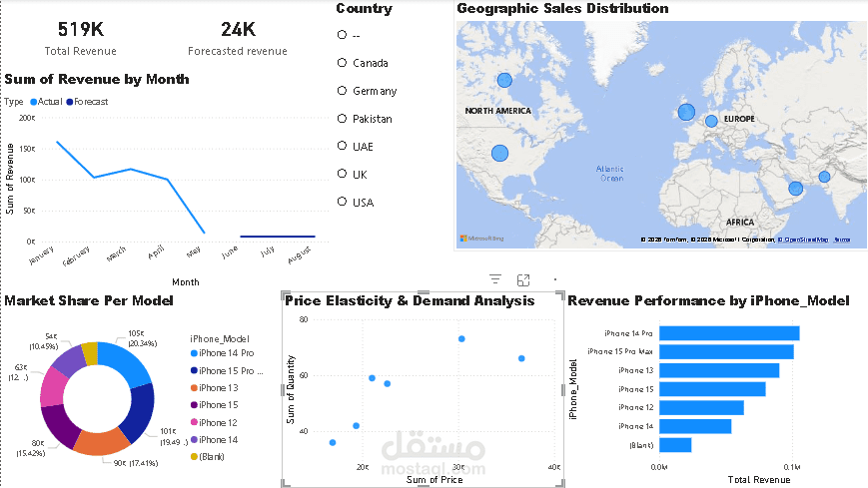Screen dimensions: 868x488
Task: Click the focus mode icon above scatter chart
Action: pyautogui.click(x=523, y=280)
